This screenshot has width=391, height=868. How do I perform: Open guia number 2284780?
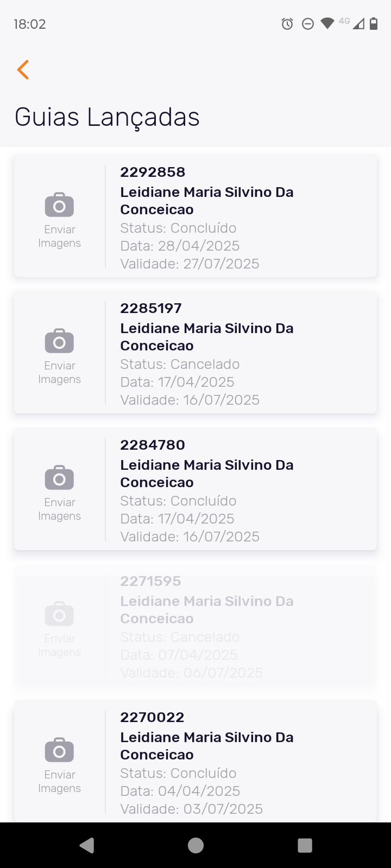tap(153, 445)
